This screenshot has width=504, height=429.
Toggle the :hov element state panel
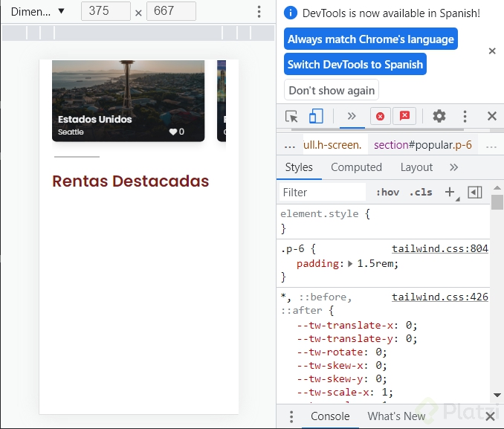point(387,192)
